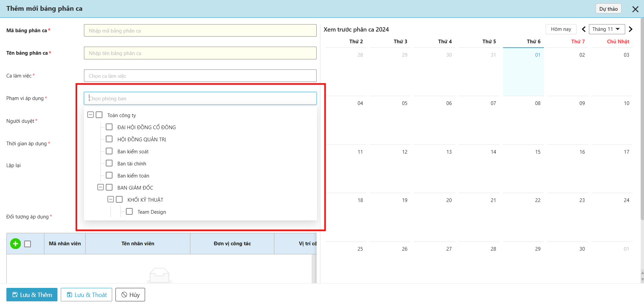
Task: Check the Toàn công ty checkbox
Action: click(99, 115)
